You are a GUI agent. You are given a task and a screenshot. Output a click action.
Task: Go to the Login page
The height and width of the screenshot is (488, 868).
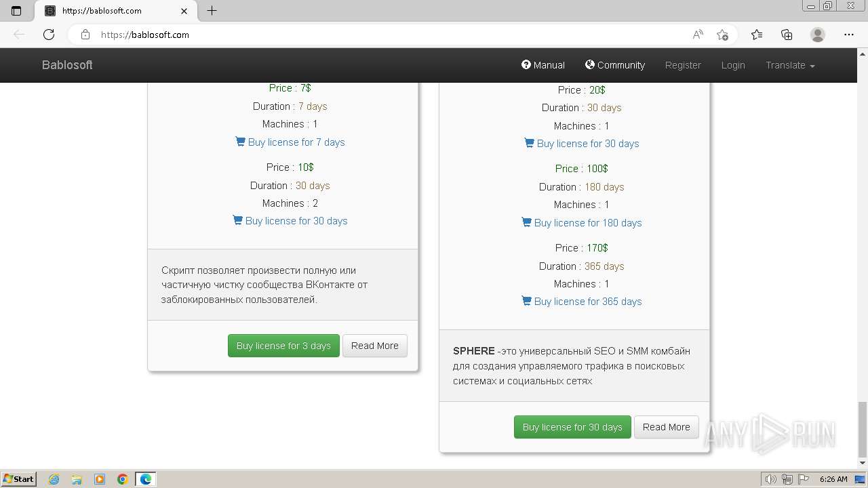coord(733,65)
